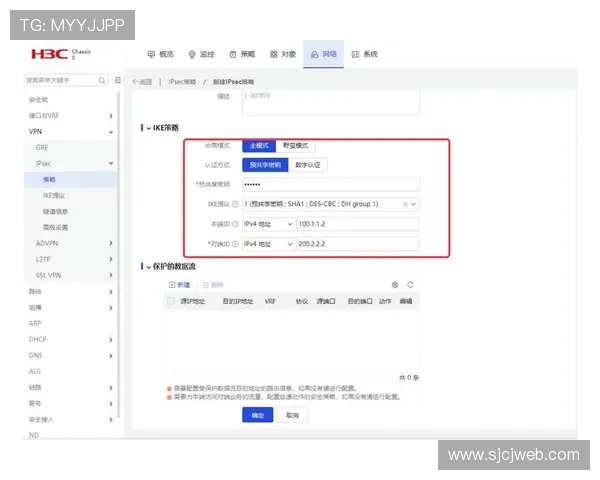Click the help icon beside 对端ID
Image resolution: width=600 pixels, height=480 pixels.
(235, 244)
